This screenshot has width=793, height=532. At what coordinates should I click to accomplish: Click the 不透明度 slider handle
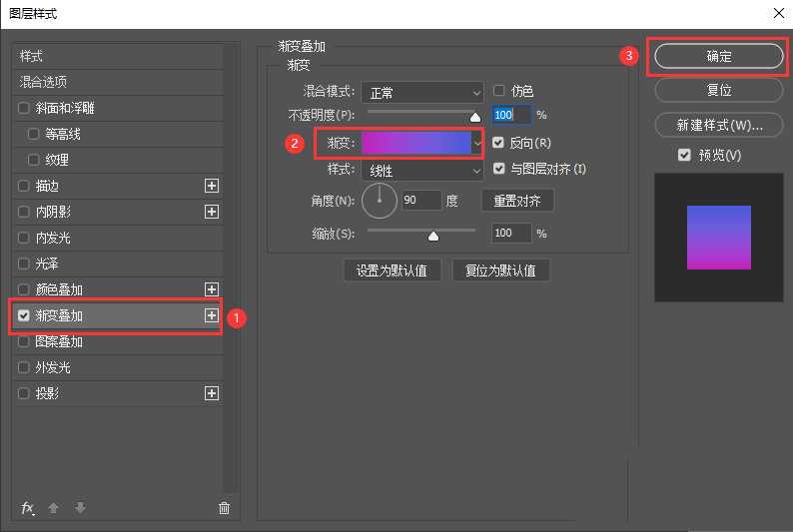pyautogui.click(x=474, y=117)
